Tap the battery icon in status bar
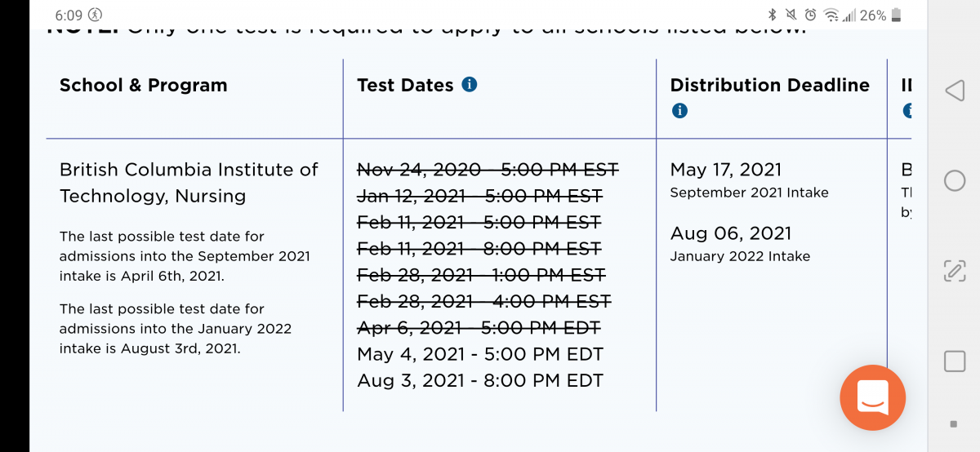The height and width of the screenshot is (452, 980). pyautogui.click(x=896, y=15)
